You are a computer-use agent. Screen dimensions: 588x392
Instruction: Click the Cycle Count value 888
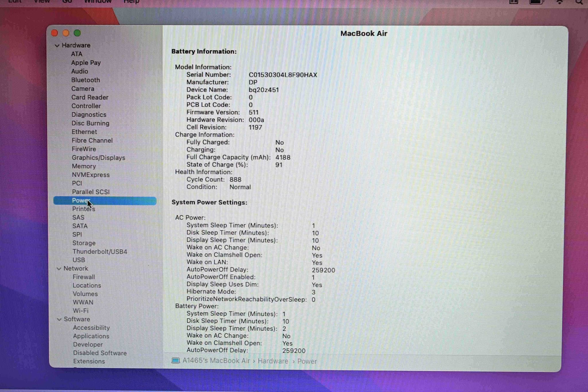pos(235,179)
